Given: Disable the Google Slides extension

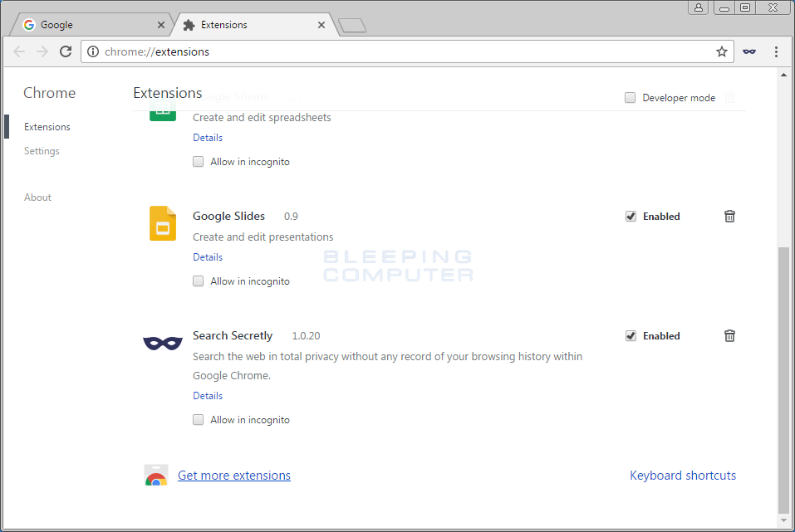Looking at the screenshot, I should click(x=631, y=217).
